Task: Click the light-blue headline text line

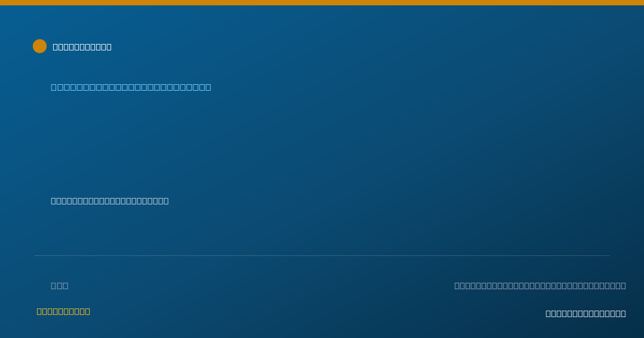Action: [131, 87]
